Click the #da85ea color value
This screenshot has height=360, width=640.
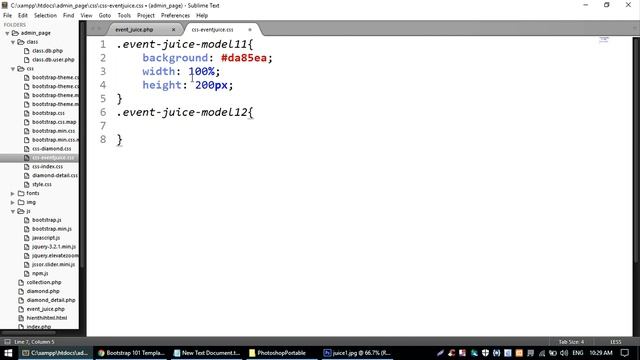(x=244, y=58)
